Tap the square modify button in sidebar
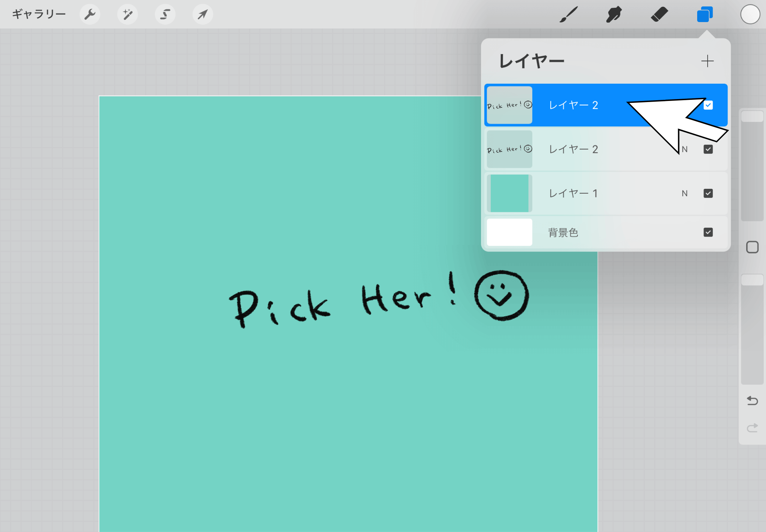This screenshot has width=766, height=532. click(x=752, y=247)
